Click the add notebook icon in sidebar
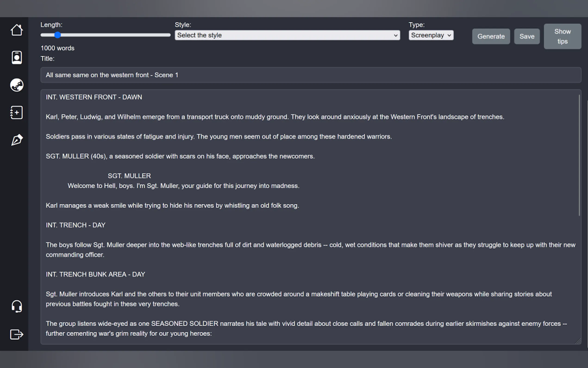The width and height of the screenshot is (588, 368). [x=16, y=112]
